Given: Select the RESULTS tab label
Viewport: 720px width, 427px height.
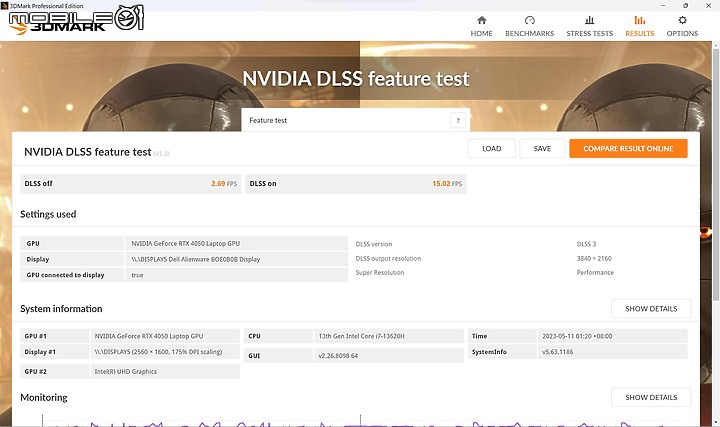Looking at the screenshot, I should click(x=640, y=34).
